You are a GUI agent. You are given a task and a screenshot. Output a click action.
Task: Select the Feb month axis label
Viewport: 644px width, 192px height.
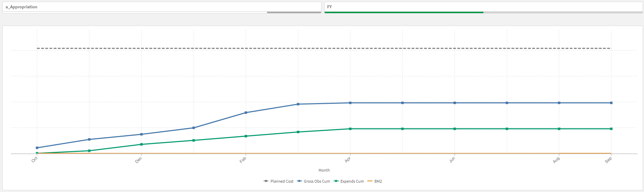click(243, 160)
